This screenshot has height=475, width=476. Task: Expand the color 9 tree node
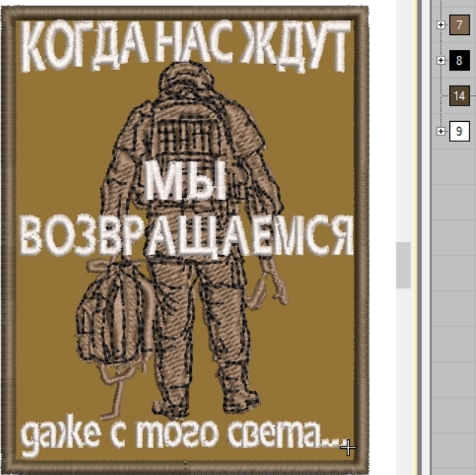(x=441, y=132)
